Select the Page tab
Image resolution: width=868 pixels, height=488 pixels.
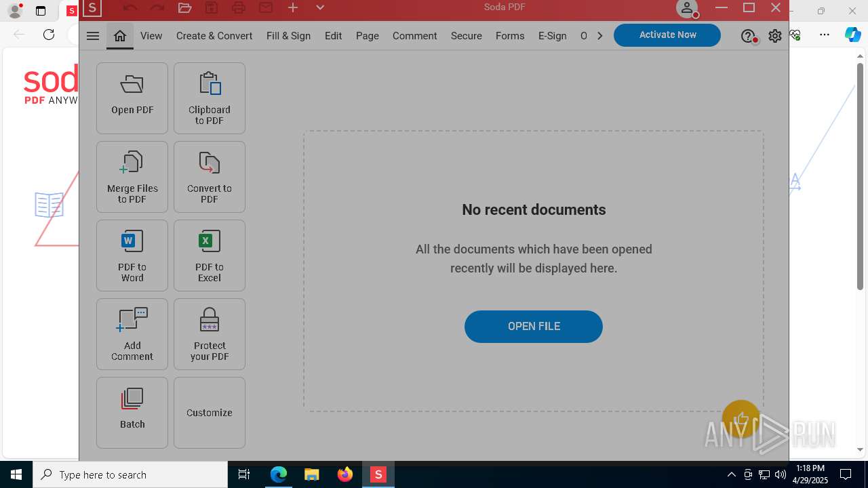pos(368,36)
